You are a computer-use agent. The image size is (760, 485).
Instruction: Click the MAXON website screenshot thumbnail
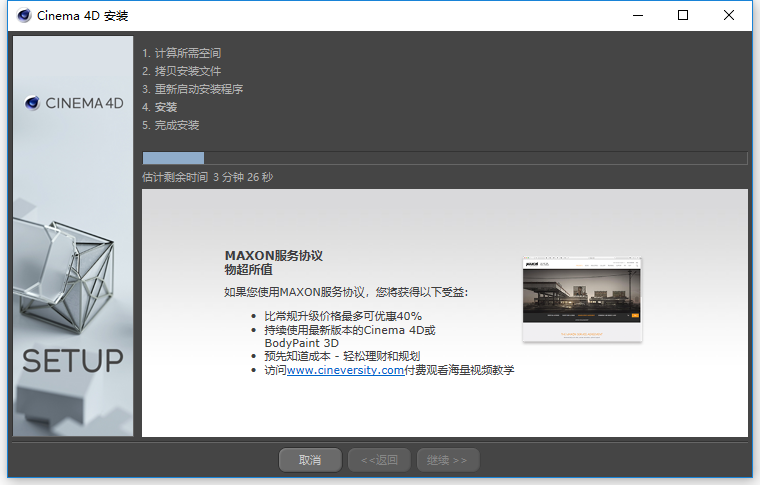click(x=582, y=299)
